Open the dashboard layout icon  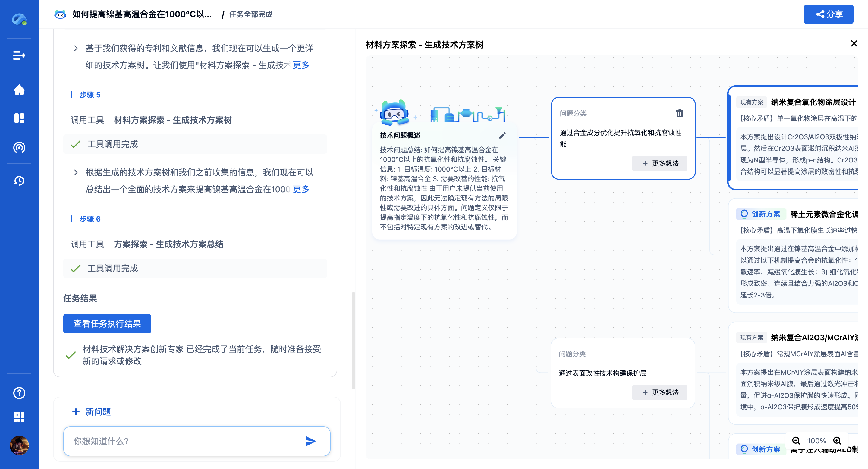(19, 118)
